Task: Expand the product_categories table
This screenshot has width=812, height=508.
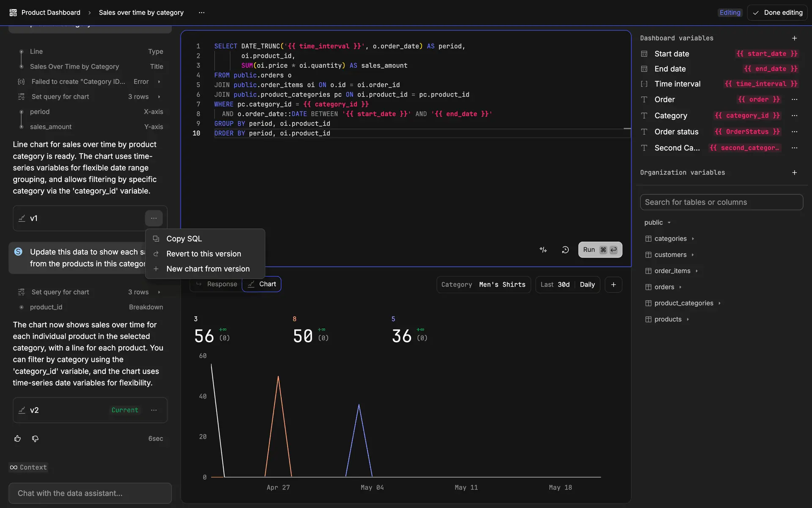Action: (683, 303)
